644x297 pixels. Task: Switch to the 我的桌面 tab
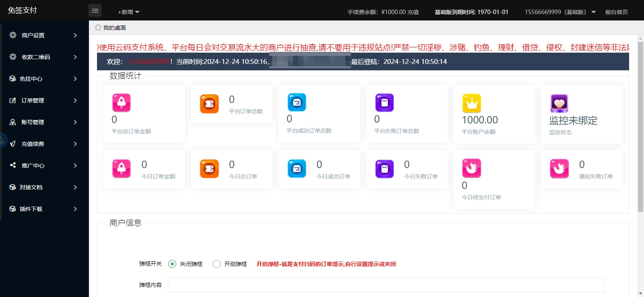tap(111, 28)
